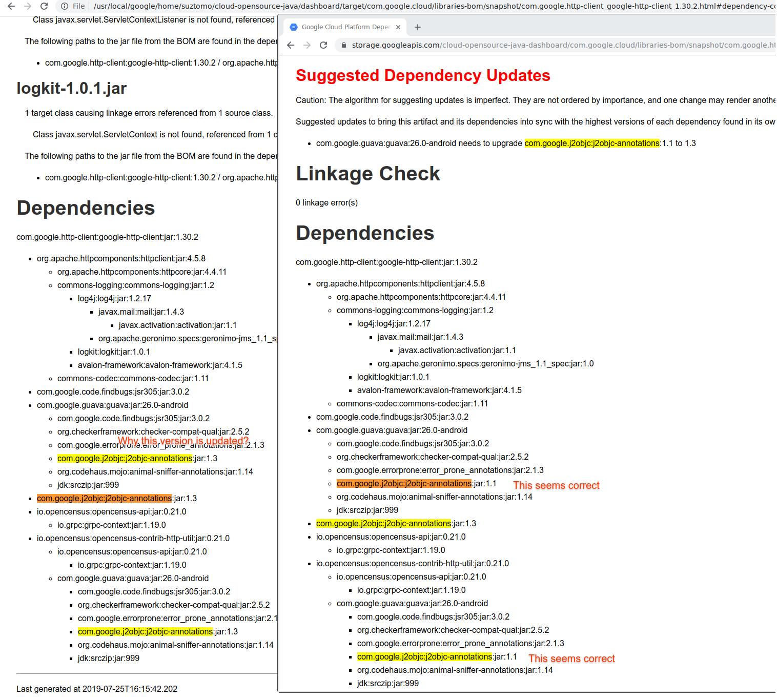Click the reload icon in the background window

(44, 7)
